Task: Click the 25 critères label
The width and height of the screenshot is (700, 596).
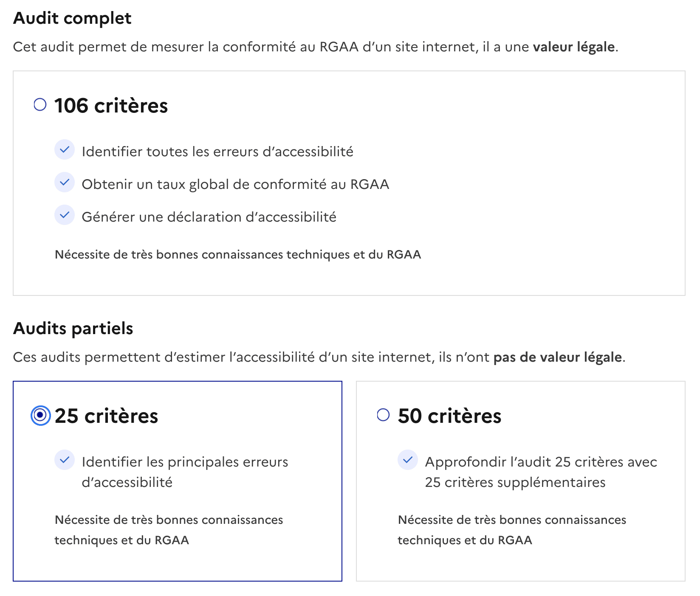Action: pyautogui.click(x=107, y=416)
